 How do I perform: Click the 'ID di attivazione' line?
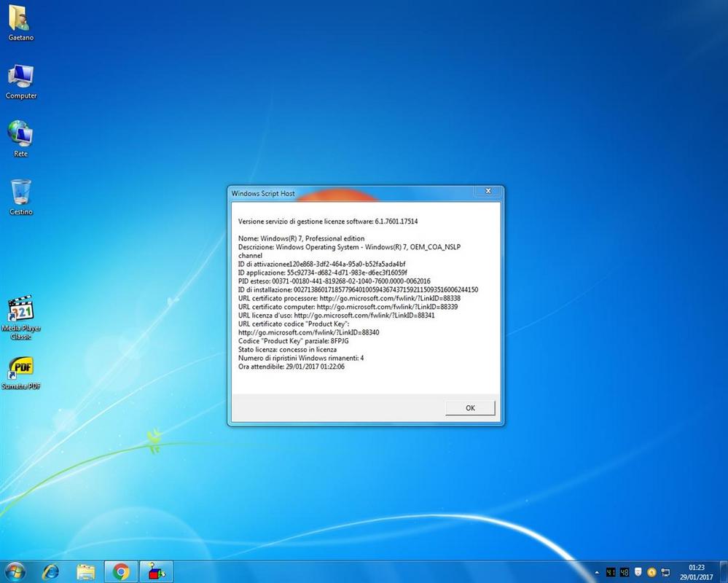click(x=322, y=264)
